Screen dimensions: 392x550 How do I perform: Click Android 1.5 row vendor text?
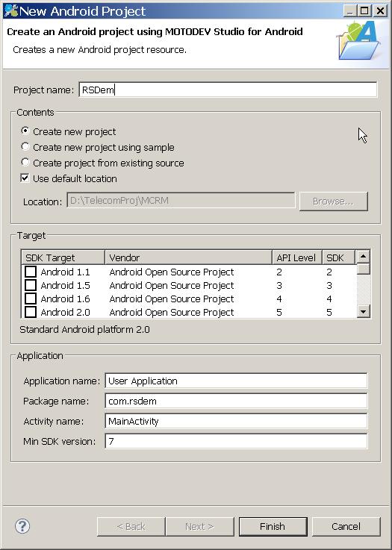click(171, 285)
